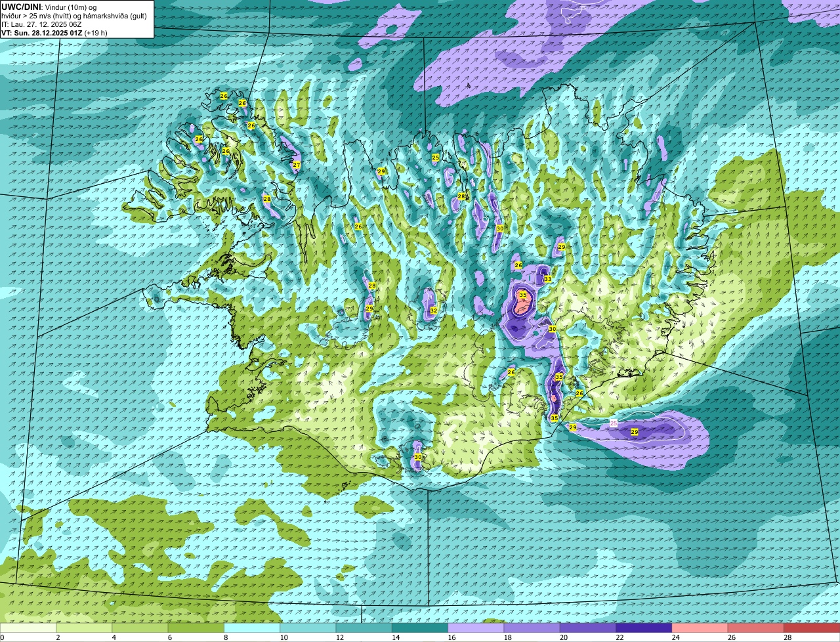
Task: Select the yellow gust label "32"
Action: coord(433,310)
